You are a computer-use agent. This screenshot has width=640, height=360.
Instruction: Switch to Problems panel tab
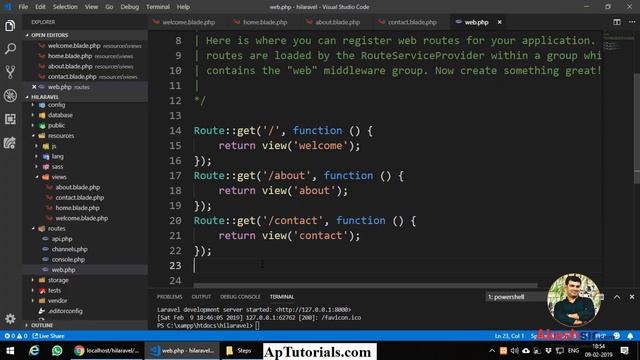(169, 297)
